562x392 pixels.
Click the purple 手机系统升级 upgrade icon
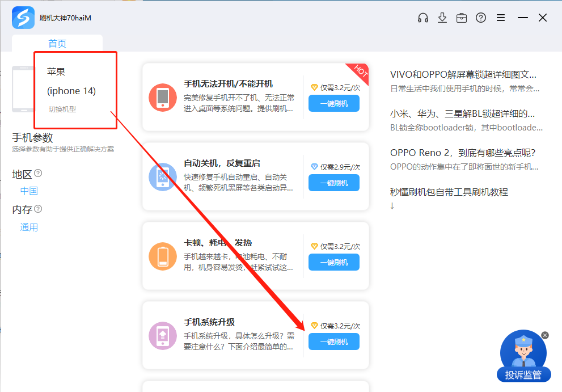tap(163, 336)
